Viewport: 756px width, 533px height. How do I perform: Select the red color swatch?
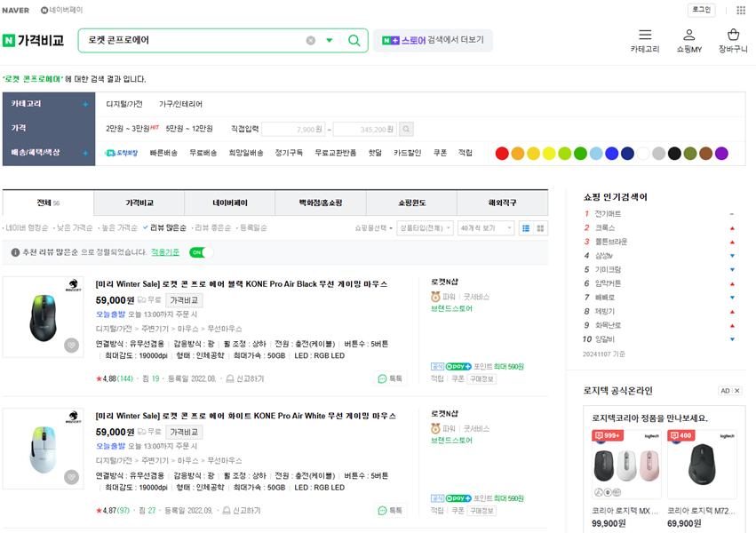coord(502,154)
